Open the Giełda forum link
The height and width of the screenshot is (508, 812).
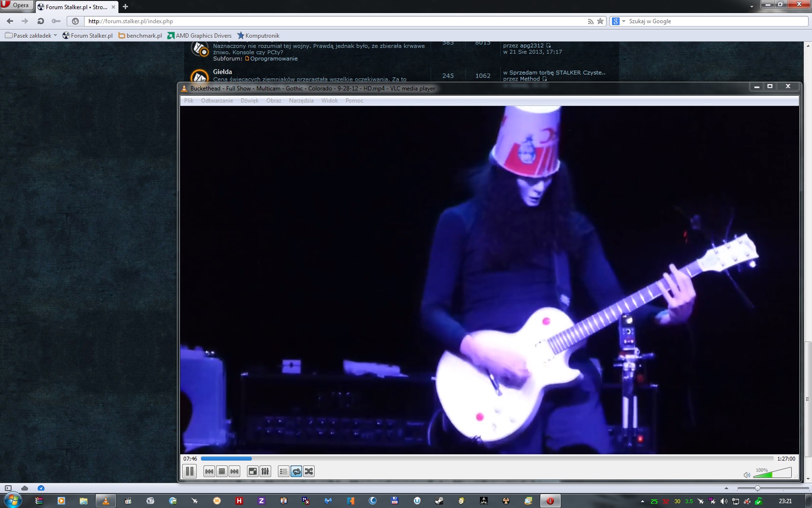[222, 72]
